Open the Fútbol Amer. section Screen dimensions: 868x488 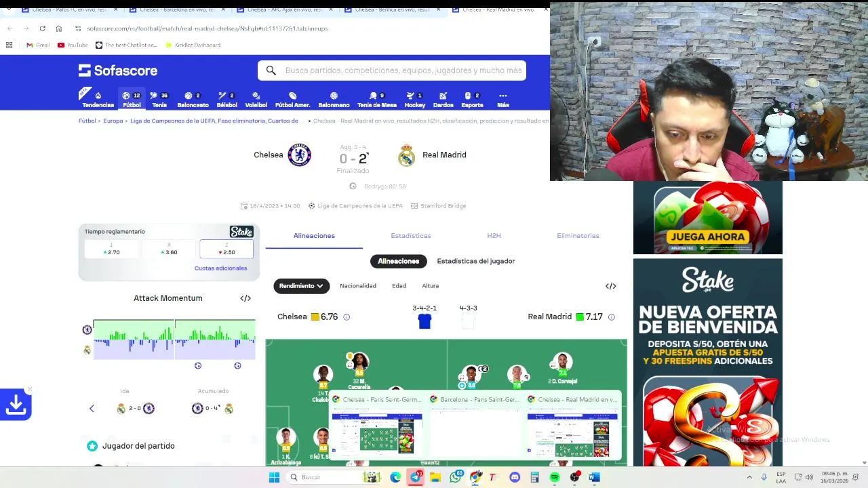[292, 100]
